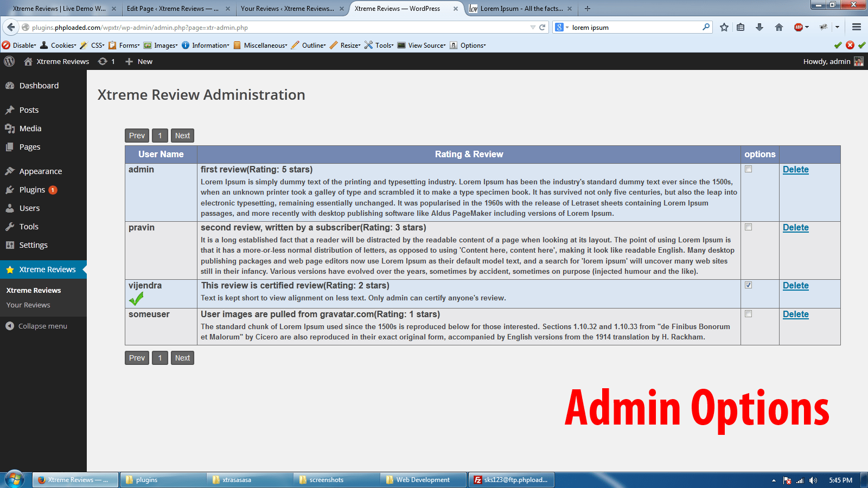Go to the browser home page icon
The width and height of the screenshot is (868, 488).
point(779,27)
